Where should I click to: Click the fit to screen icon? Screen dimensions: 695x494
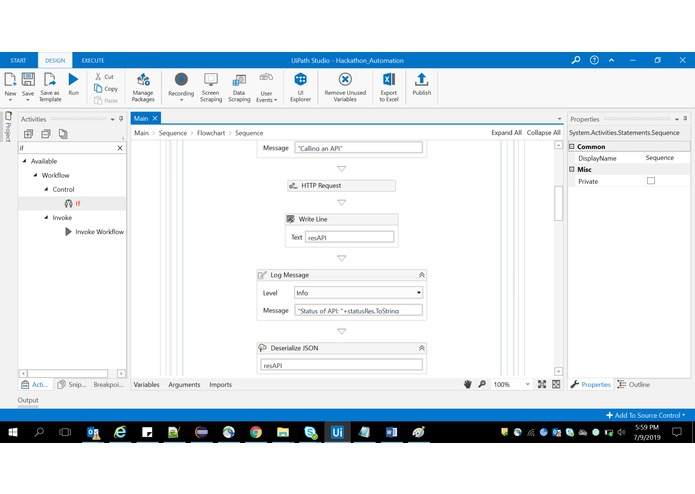point(542,384)
